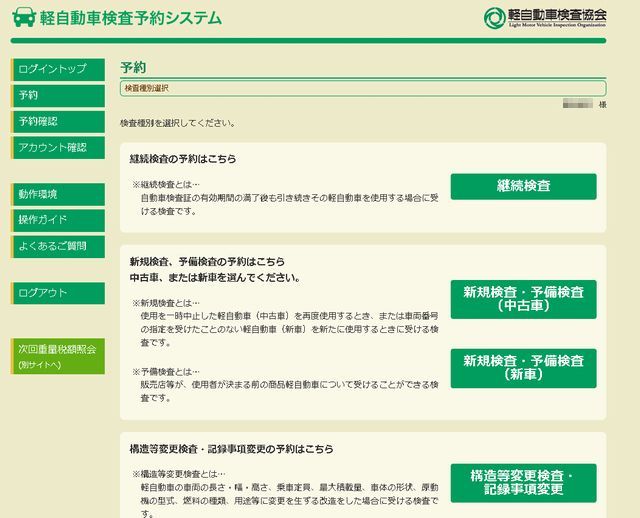Choose 新規検査・予備検査(新車) button
The image size is (640, 518).
pyautogui.click(x=523, y=368)
